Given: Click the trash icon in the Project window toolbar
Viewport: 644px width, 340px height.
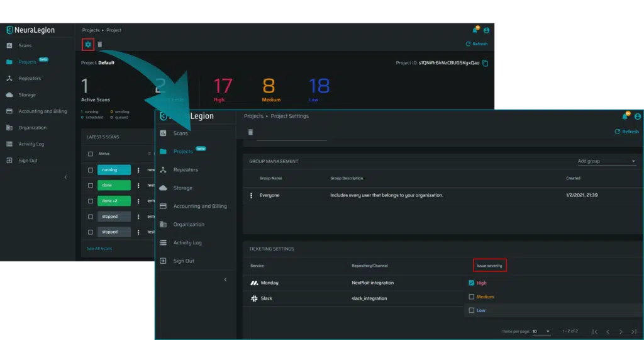Looking at the screenshot, I should coord(100,45).
